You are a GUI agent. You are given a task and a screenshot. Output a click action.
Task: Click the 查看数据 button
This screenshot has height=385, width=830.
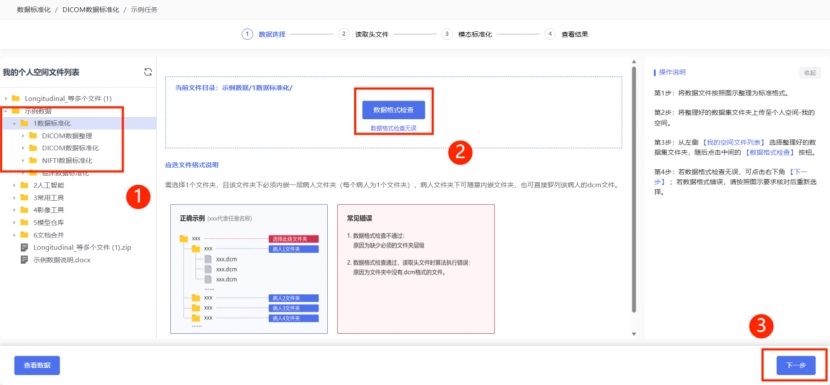(37, 365)
